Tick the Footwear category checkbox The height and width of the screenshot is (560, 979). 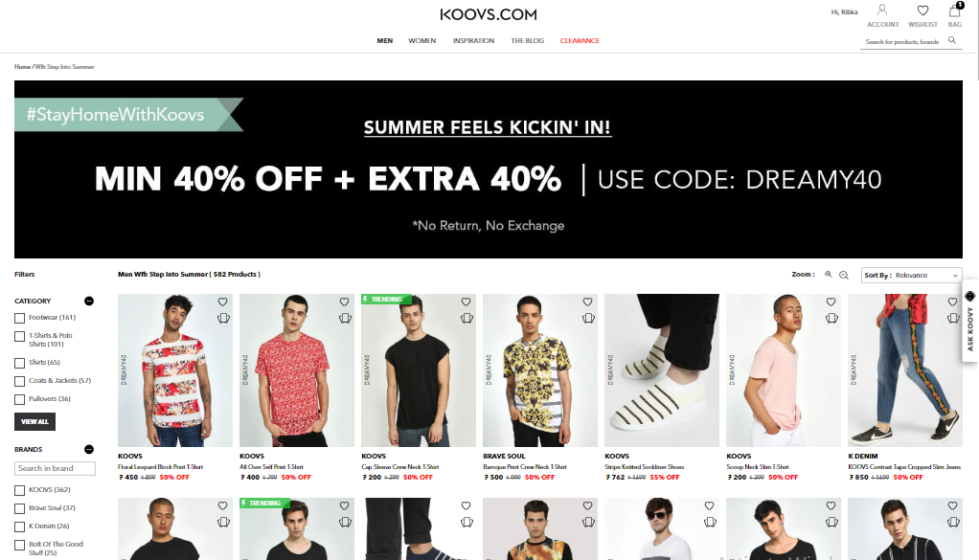tap(19, 318)
